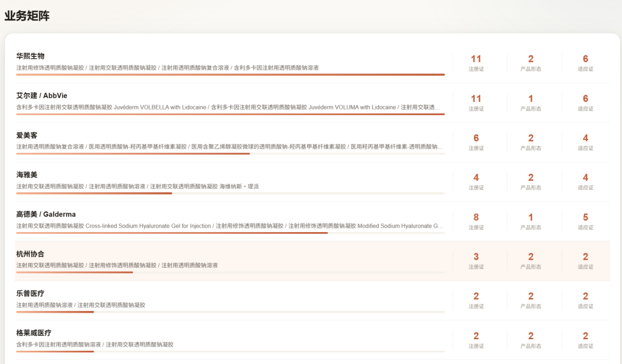Click the progress bar under 高德美 / Galderma
Viewport: 622px width, 364px height.
(x=230, y=233)
